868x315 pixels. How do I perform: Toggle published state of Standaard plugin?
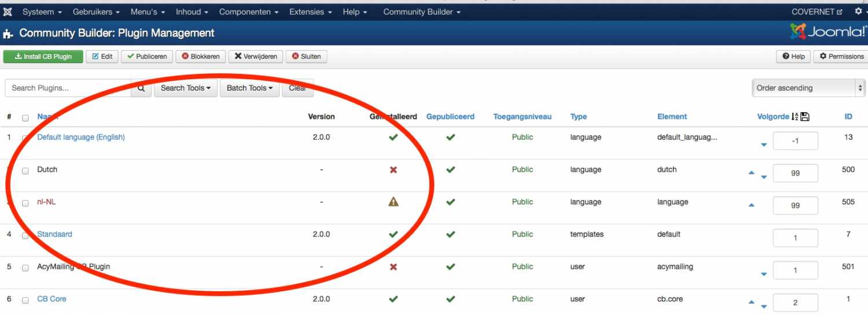pyautogui.click(x=451, y=234)
